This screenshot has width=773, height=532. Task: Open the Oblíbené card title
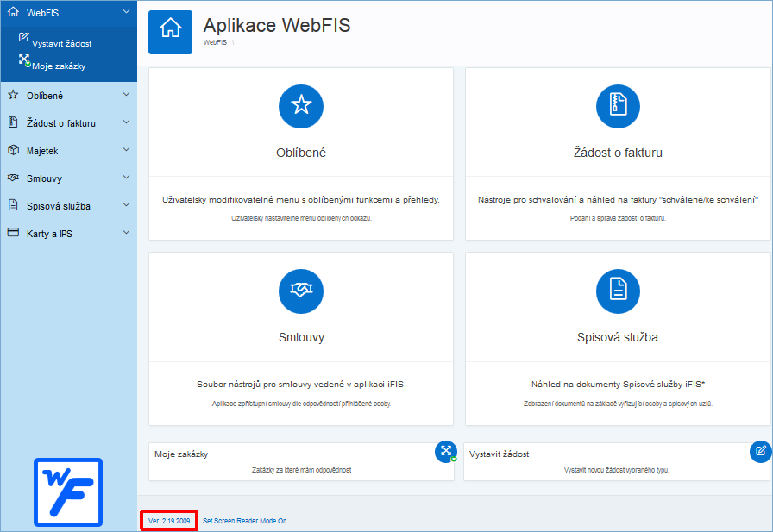301,153
